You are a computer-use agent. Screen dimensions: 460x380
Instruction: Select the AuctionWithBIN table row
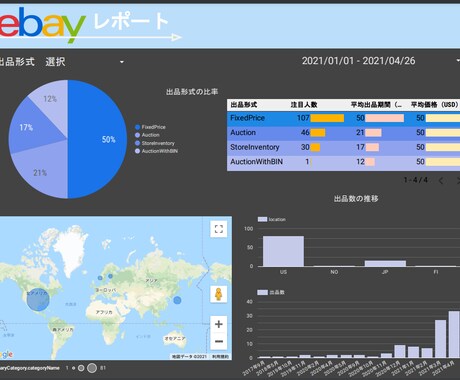click(343, 162)
